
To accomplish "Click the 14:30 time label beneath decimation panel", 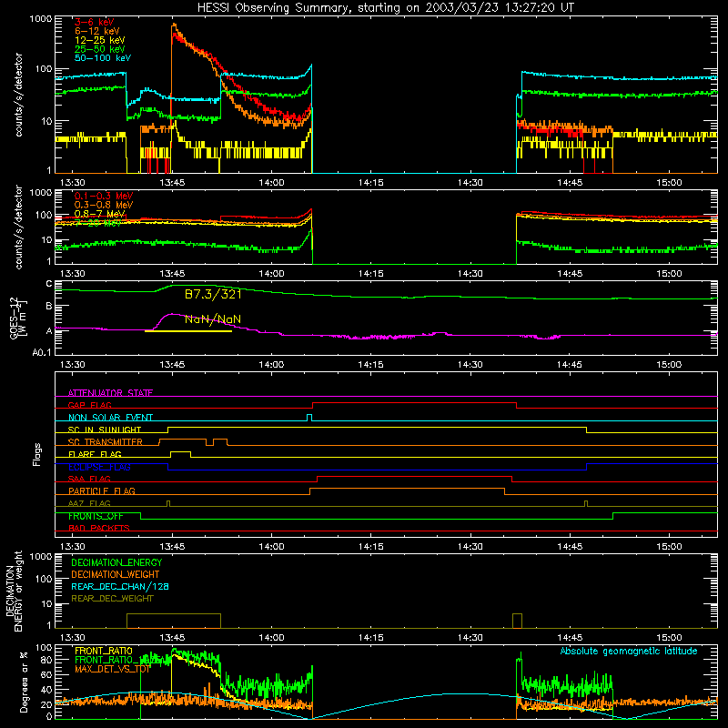I will pos(470,638).
